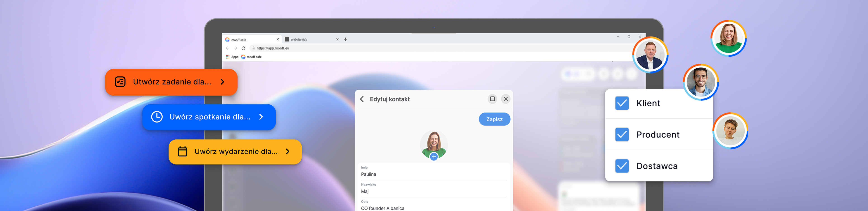Open a new browser tab with the plus
Viewport: 868px width, 211px height.
[345, 39]
